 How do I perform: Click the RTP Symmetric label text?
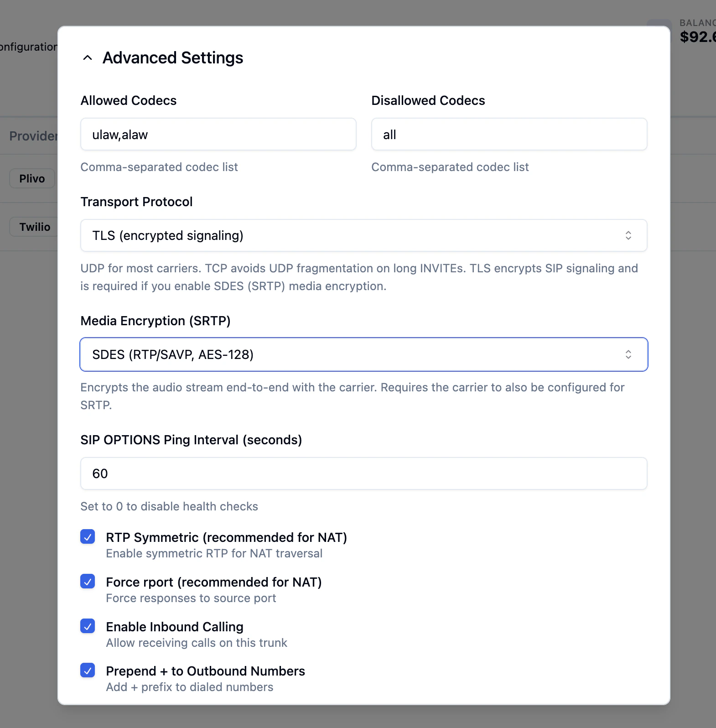(226, 537)
